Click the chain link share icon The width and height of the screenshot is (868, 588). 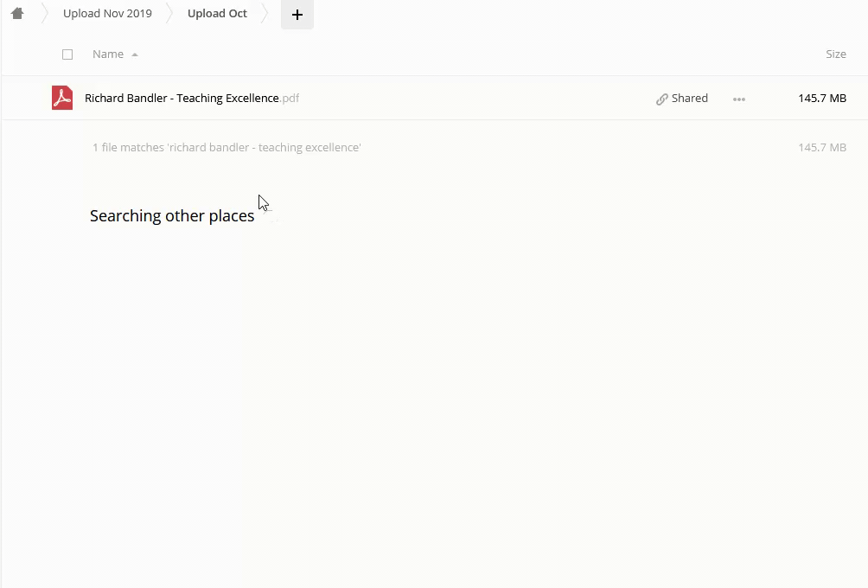662,99
